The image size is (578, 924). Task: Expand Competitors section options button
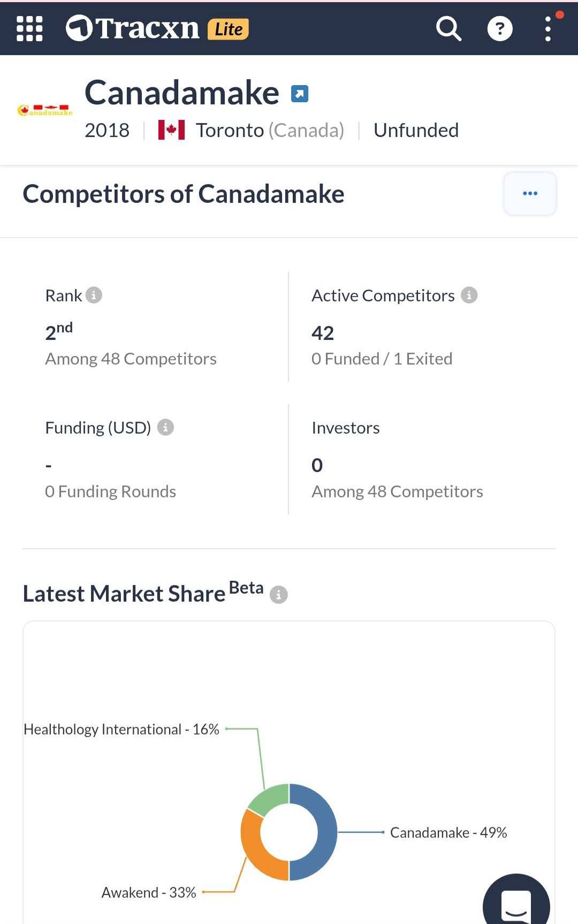[530, 194]
